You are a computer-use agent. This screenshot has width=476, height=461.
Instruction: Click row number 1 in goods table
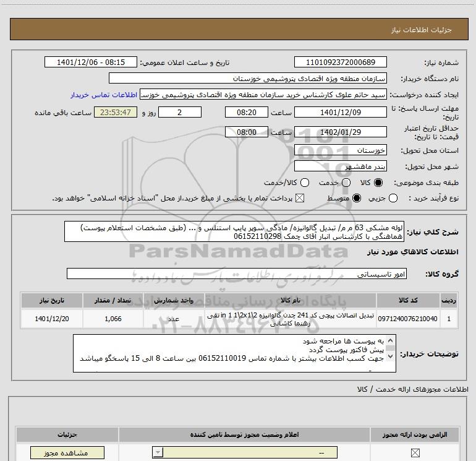(449, 319)
